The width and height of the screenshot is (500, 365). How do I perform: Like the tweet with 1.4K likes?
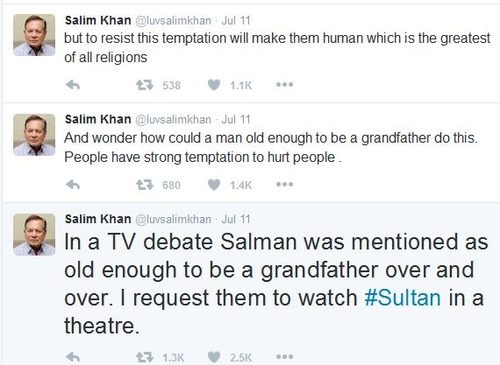pyautogui.click(x=214, y=185)
